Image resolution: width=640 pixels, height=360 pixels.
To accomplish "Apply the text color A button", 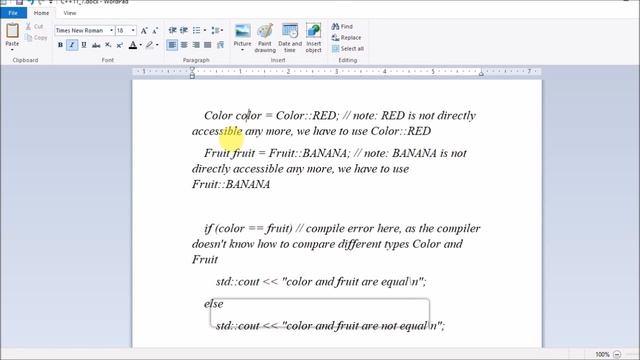I will point(133,45).
